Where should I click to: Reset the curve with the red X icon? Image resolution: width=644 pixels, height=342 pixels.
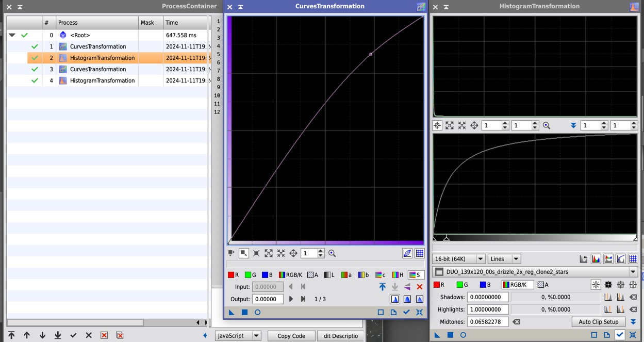pos(420,287)
